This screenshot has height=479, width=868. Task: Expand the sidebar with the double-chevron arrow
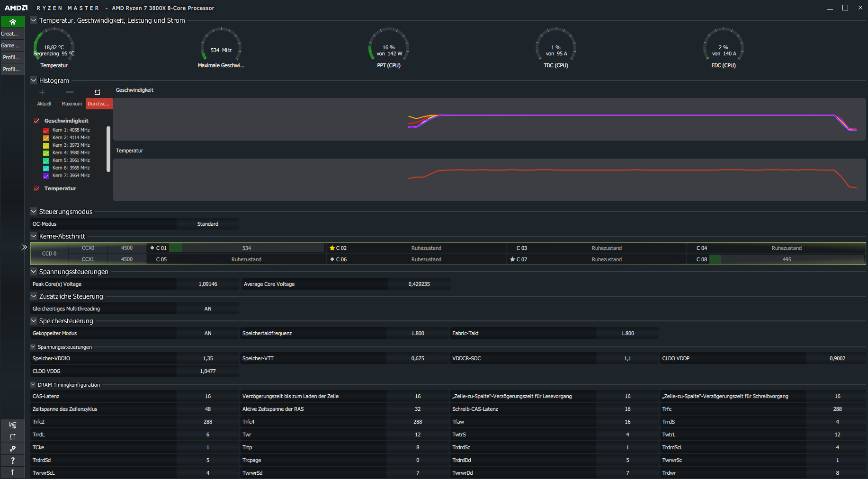tap(25, 247)
